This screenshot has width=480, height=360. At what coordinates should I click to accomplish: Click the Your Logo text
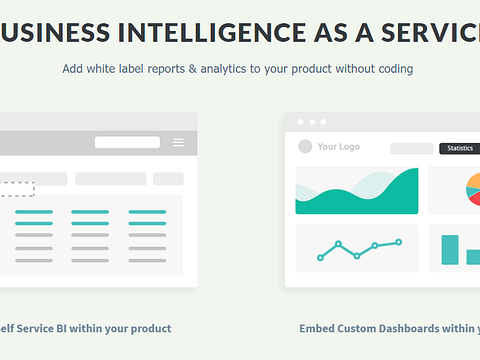pyautogui.click(x=339, y=147)
